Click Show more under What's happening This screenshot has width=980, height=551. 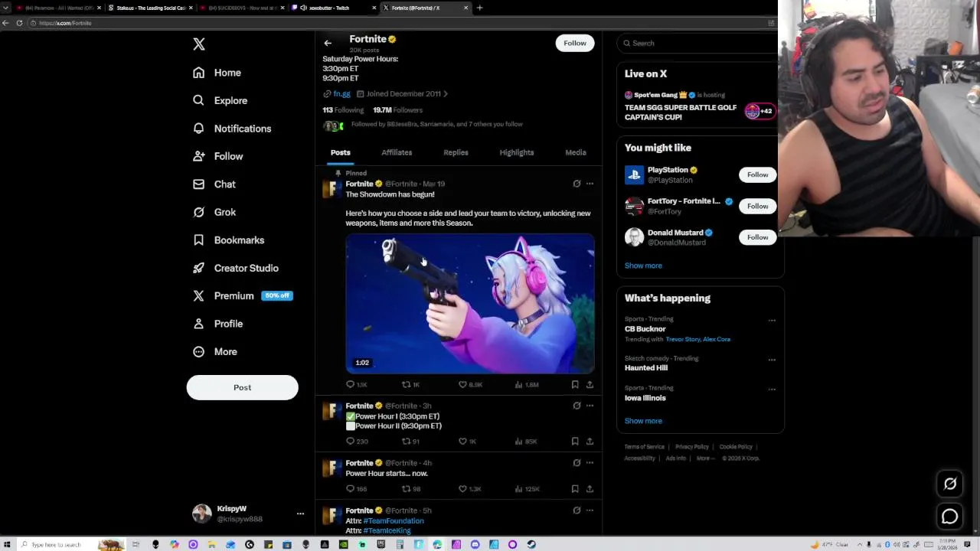(x=643, y=421)
